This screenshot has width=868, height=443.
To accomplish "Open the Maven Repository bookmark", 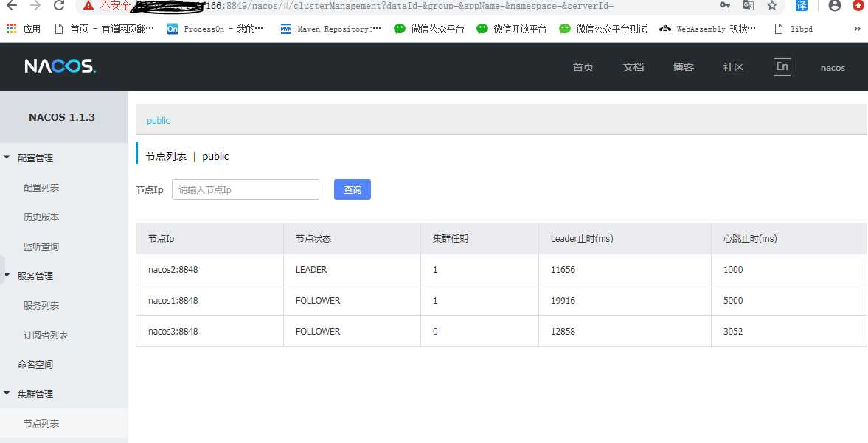I will 330,29.
